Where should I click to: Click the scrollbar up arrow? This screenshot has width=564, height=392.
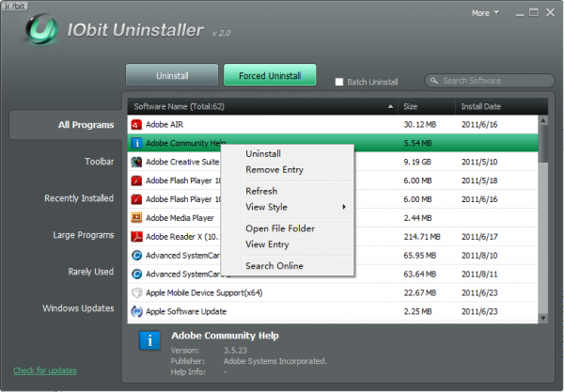point(543,120)
